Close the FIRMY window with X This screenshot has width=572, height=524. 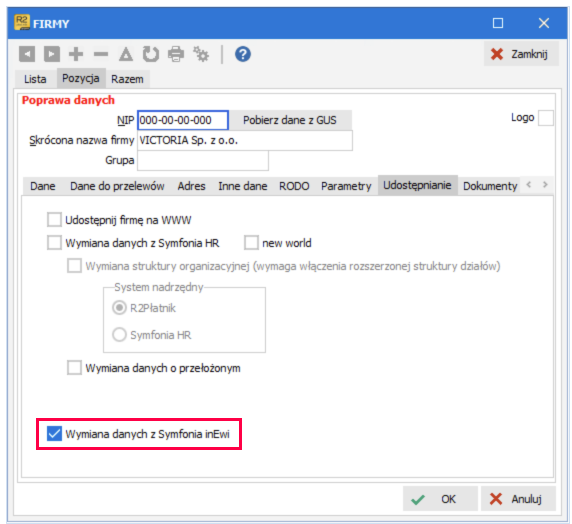(544, 23)
